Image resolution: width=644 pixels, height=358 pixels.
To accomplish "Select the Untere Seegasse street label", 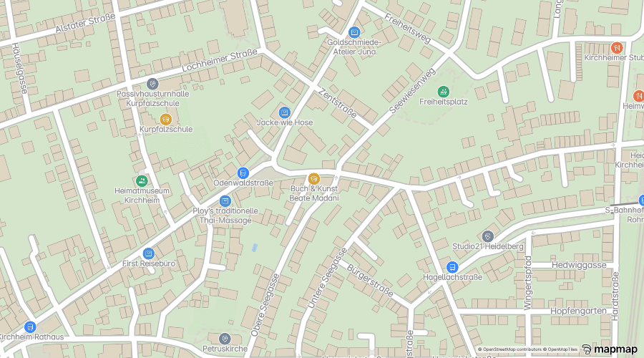I will pos(327,278).
